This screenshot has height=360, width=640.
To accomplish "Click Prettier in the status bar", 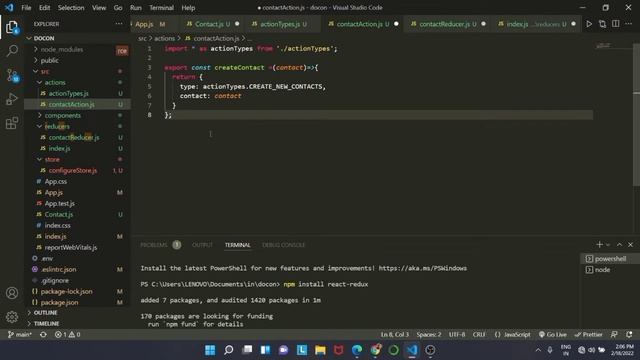I will click(589, 334).
